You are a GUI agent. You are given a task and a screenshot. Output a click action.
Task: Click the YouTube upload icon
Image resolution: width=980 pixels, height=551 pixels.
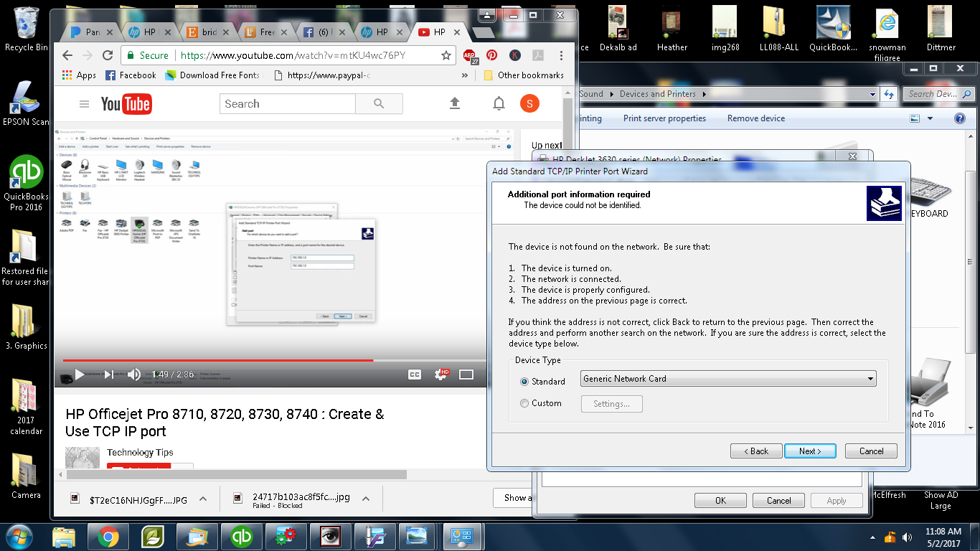pos(455,104)
